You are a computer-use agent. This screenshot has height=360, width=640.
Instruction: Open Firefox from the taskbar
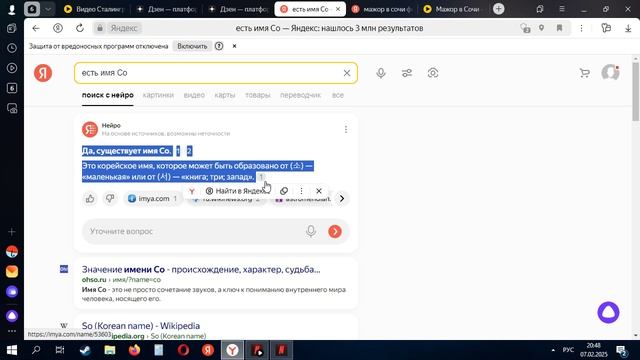[x=134, y=350]
